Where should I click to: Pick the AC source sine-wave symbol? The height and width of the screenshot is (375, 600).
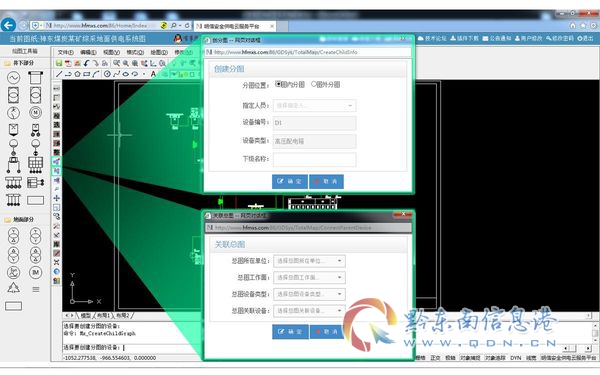pyautogui.click(x=13, y=78)
